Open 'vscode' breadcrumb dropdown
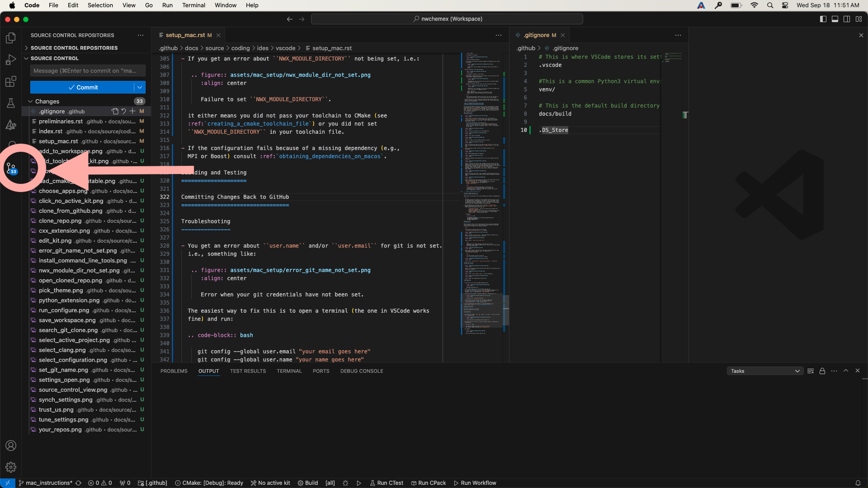Viewport: 868px width, 488px height. tap(285, 48)
